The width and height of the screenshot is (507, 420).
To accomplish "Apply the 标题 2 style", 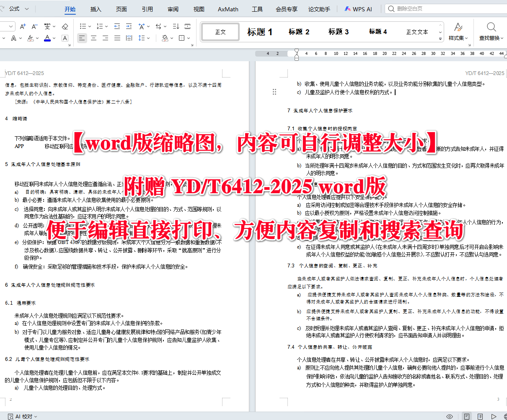I will coord(299,32).
